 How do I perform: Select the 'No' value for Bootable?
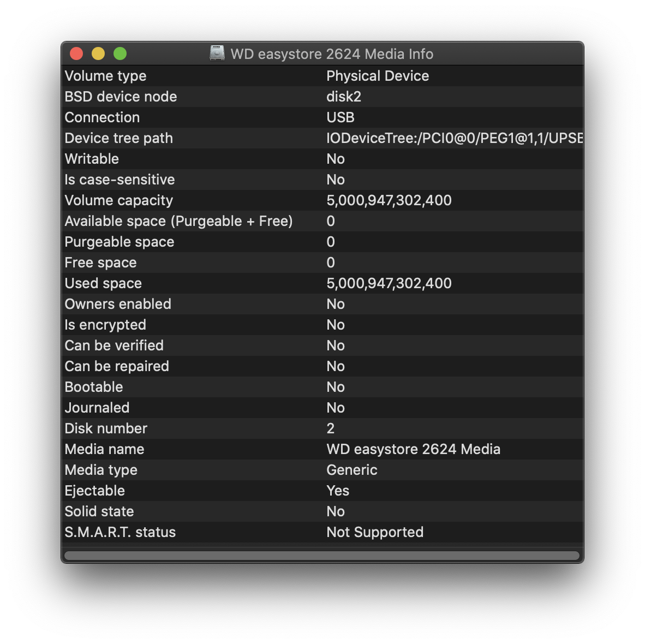(336, 387)
